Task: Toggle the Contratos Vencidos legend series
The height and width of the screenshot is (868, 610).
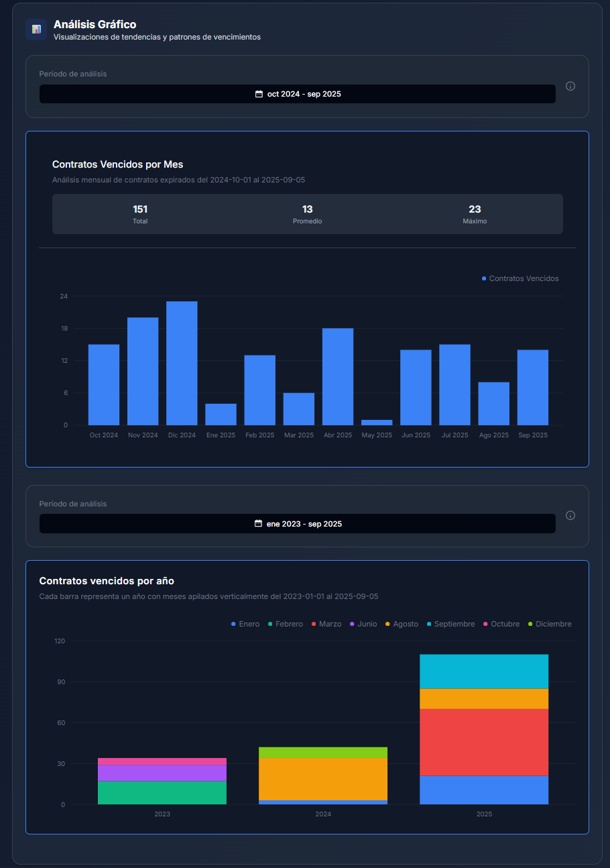Action: point(520,278)
